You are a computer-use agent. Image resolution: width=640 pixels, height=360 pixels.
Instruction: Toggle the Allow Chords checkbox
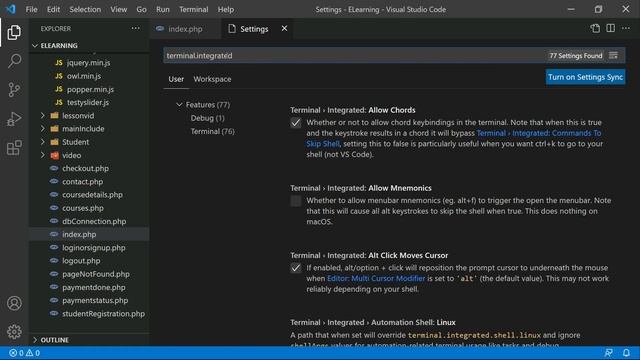296,122
